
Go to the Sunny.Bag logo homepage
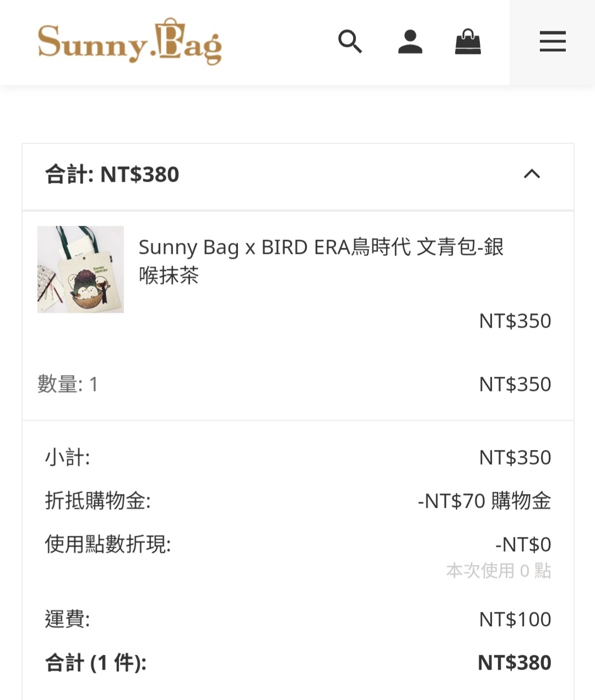pyautogui.click(x=130, y=42)
